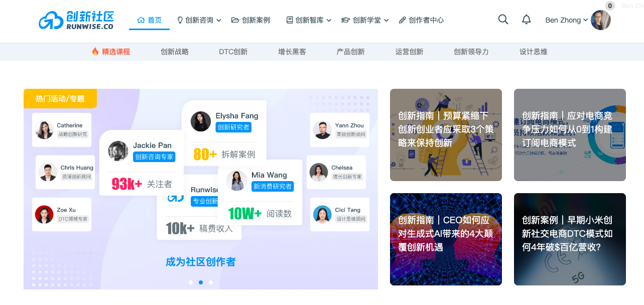The image size is (644, 305).
Task: Click the flame icon beside 精选课程
Action: click(95, 52)
